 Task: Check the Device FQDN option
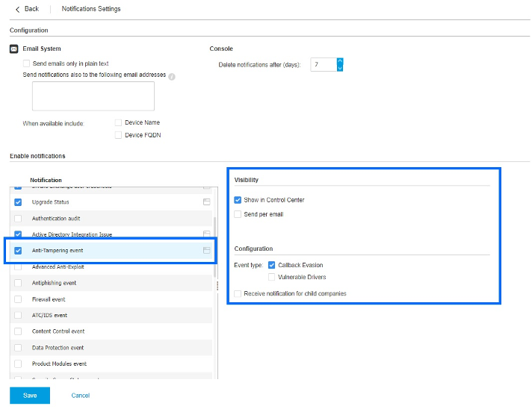point(118,135)
